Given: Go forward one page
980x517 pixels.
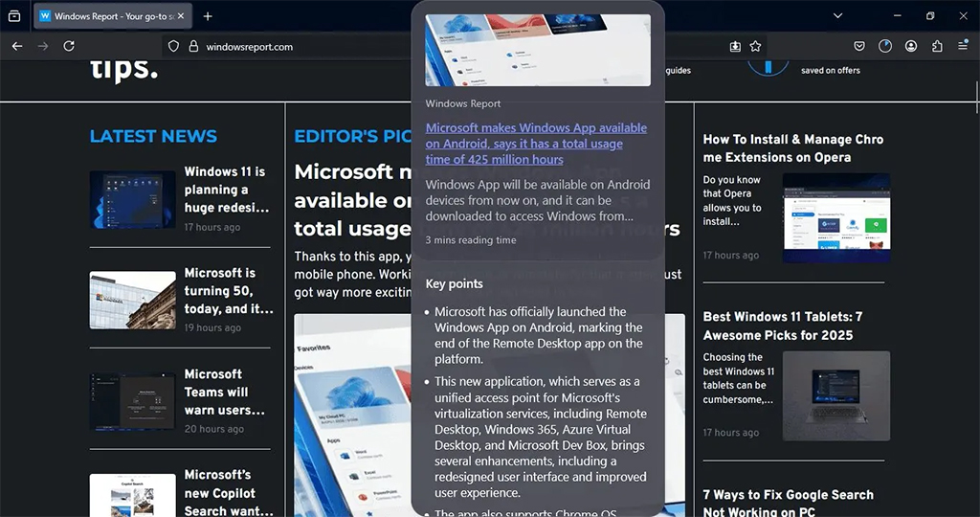Looking at the screenshot, I should click(43, 46).
